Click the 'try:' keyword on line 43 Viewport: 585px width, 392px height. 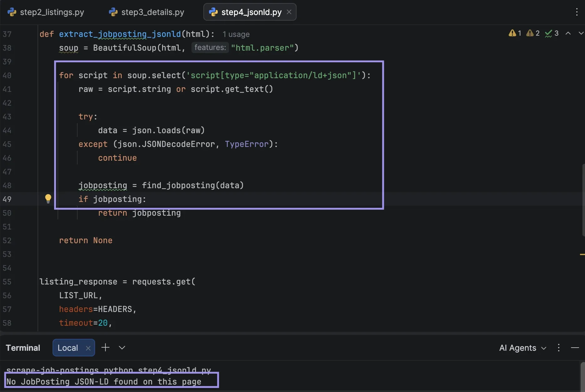tap(88, 117)
